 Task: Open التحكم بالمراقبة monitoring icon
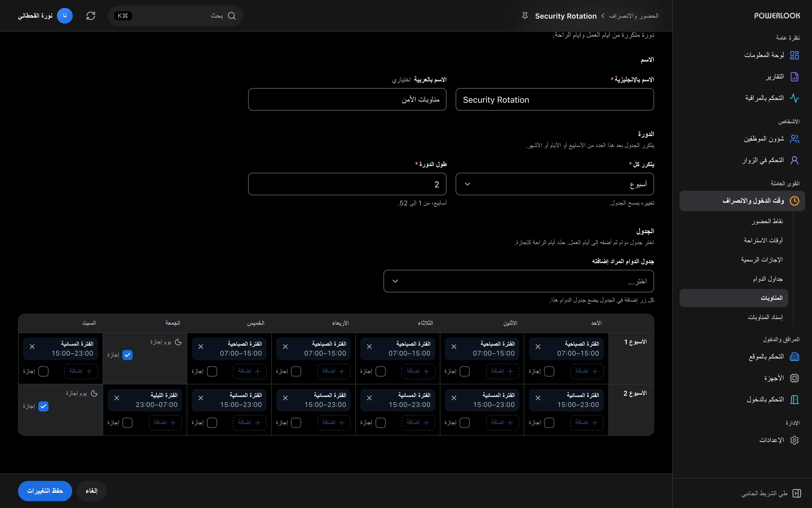pyautogui.click(x=794, y=98)
